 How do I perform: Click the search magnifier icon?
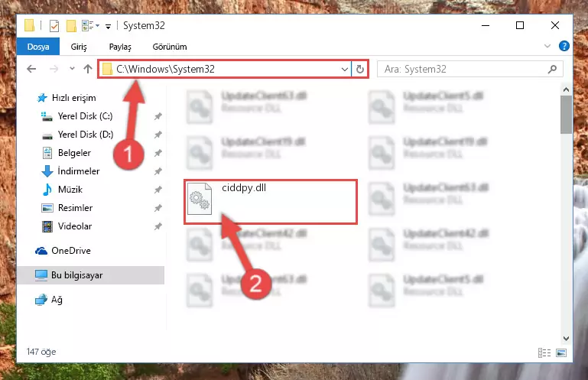(552, 69)
